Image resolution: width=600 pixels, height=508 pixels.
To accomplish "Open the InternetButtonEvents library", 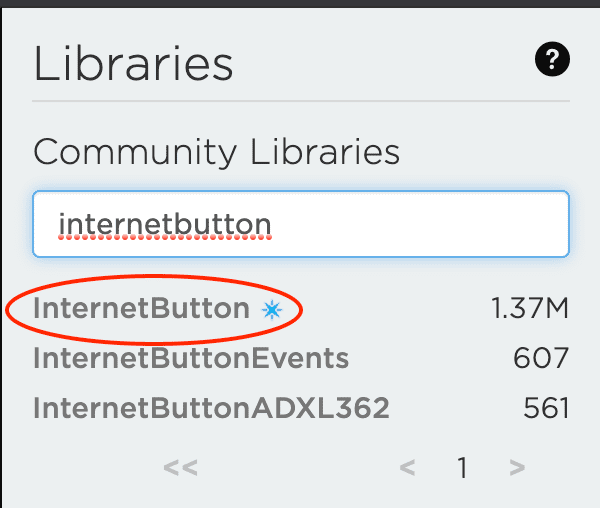I will pos(191,358).
